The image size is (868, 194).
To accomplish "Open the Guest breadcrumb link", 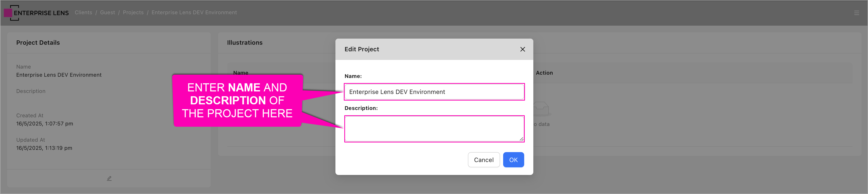I will click(108, 12).
